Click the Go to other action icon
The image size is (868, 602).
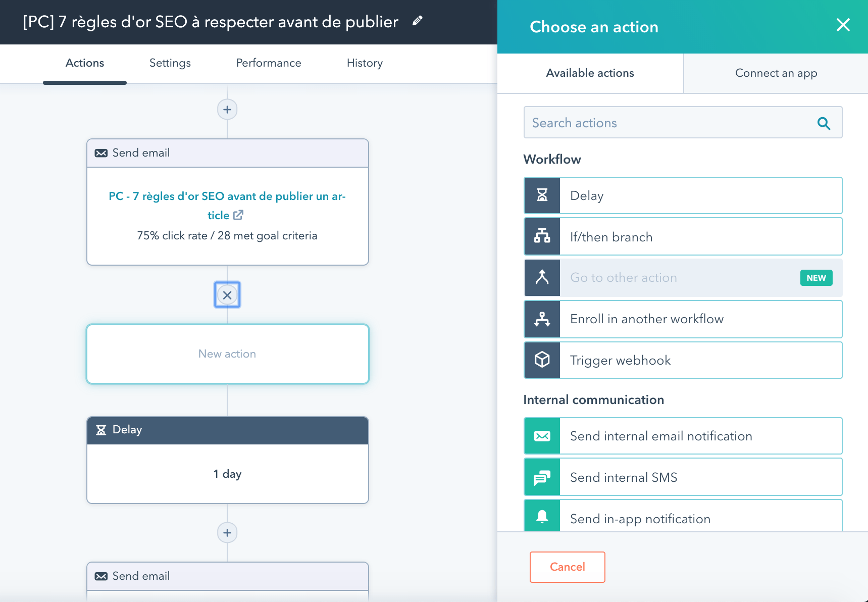click(542, 277)
